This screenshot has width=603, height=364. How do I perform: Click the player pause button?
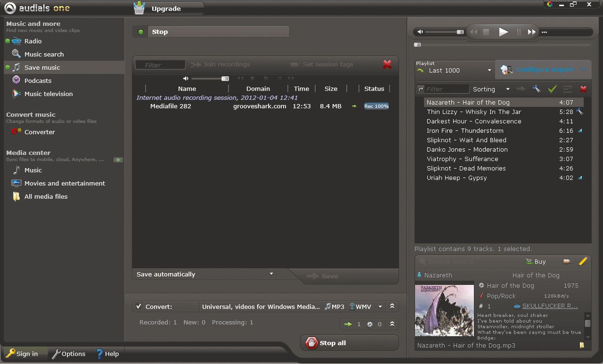click(519, 32)
